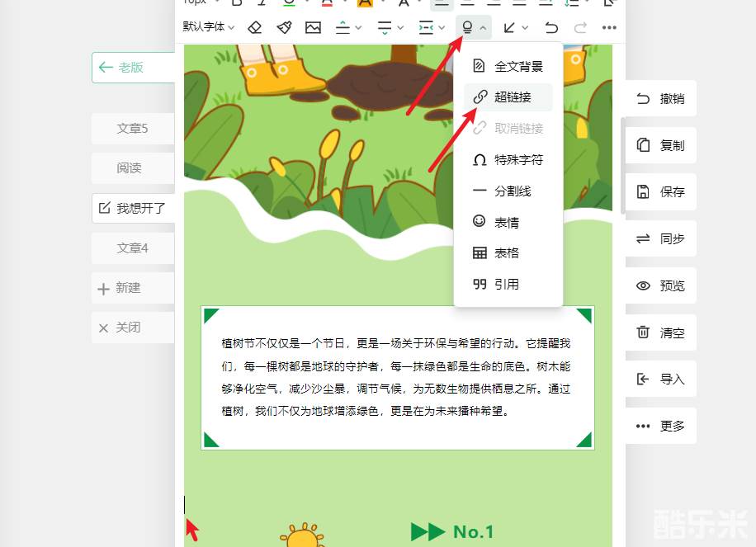Click the insert image toolbar icon
Viewport: 756px width, 547px height.
313,27
